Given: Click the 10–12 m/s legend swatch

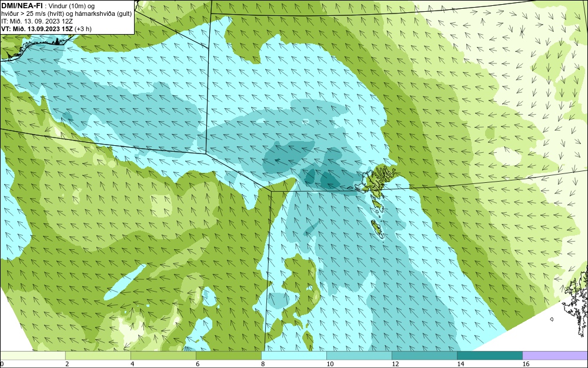Looking at the screenshot, I should 359,355.
